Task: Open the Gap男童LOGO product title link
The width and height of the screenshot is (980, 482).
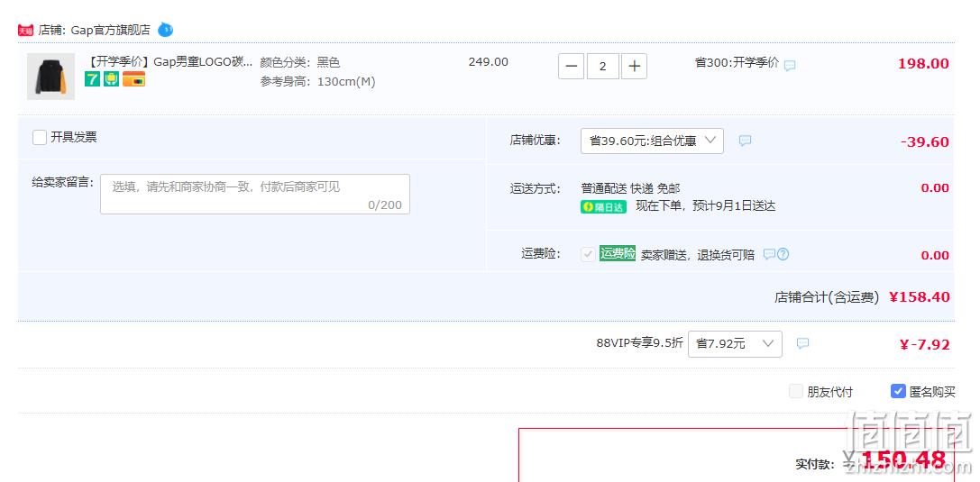Action: coord(169,62)
